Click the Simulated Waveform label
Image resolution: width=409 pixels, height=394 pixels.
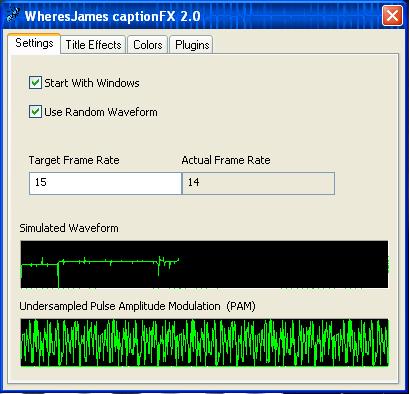(x=69, y=228)
